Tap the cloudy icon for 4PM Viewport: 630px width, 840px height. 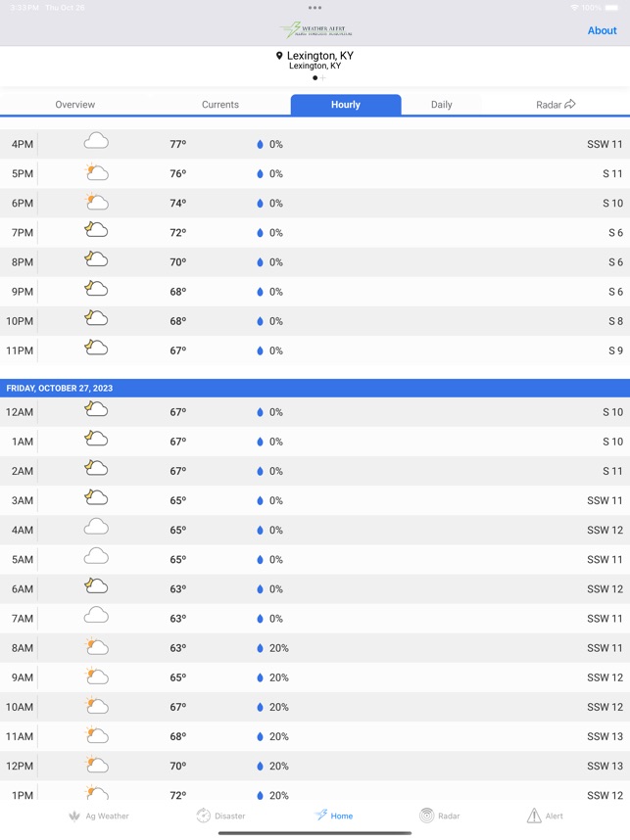pos(96,141)
